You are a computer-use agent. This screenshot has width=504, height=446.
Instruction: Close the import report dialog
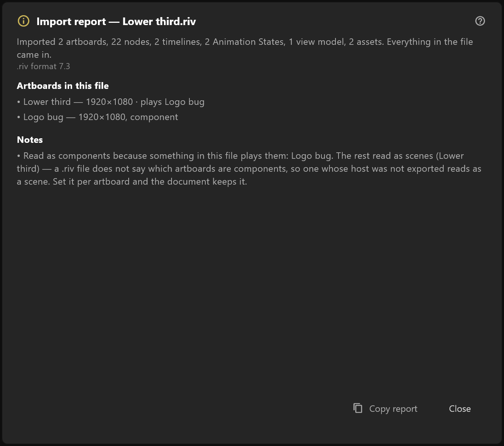pyautogui.click(x=460, y=408)
